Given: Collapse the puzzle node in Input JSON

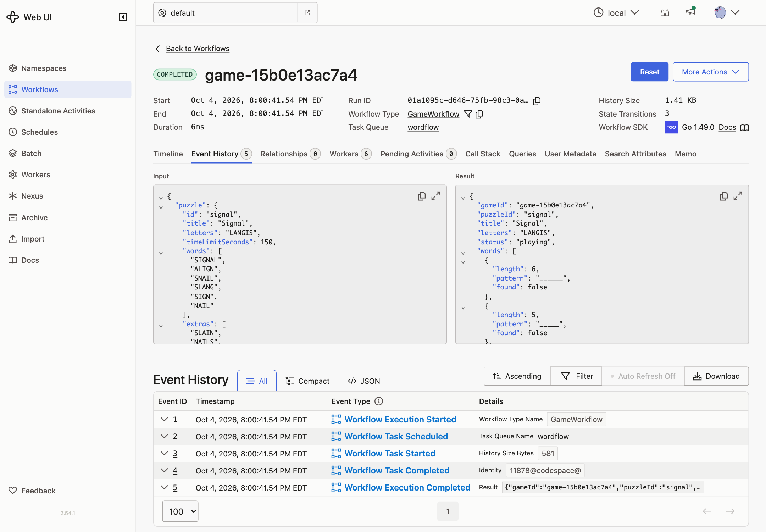Looking at the screenshot, I should click(x=161, y=207).
